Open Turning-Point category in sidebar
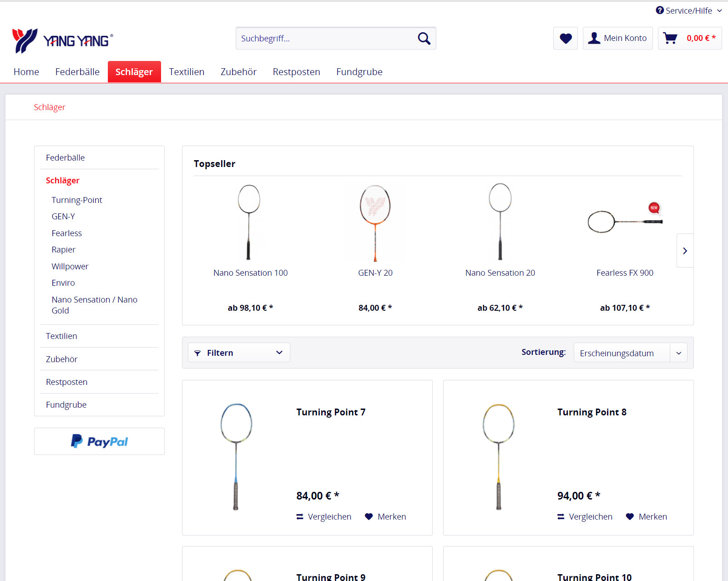Screen dimensions: 728x581 77,200
